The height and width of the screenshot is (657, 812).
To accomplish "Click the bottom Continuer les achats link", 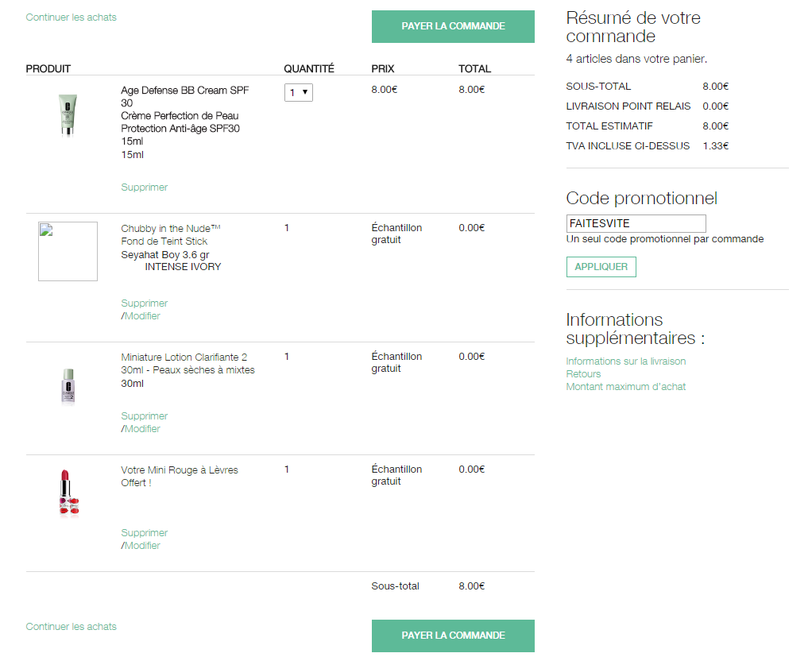I will click(72, 627).
